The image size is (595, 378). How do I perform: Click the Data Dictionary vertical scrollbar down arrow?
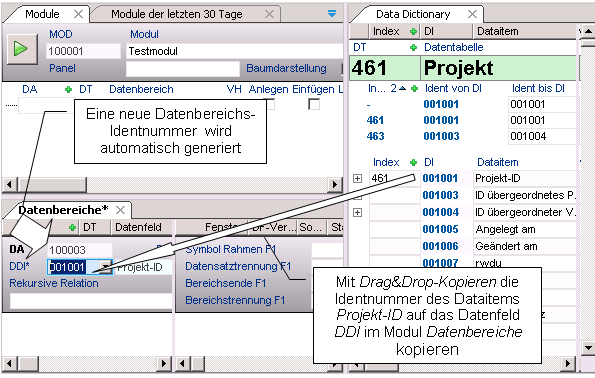588,347
